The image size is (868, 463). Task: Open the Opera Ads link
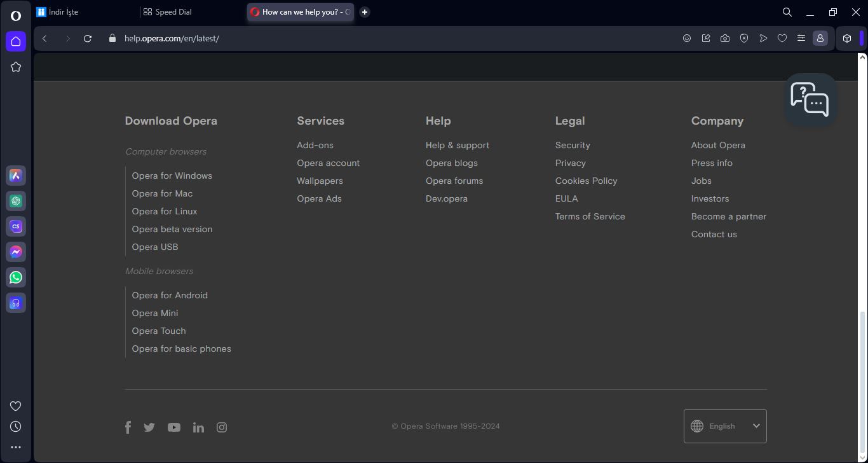[x=319, y=198]
